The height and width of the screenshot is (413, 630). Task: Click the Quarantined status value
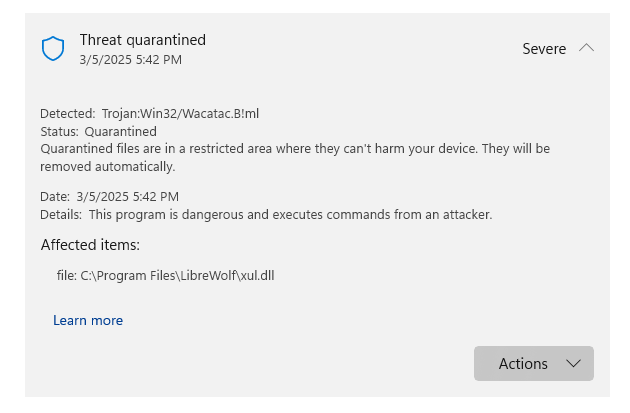pyautogui.click(x=121, y=131)
